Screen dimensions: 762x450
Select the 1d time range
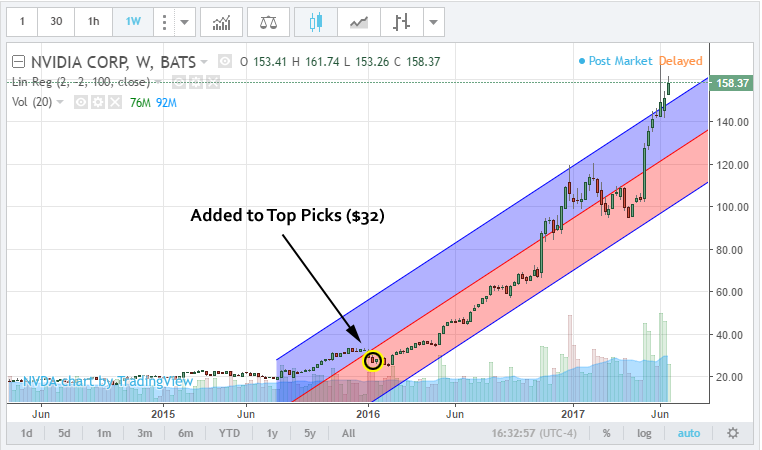point(26,433)
